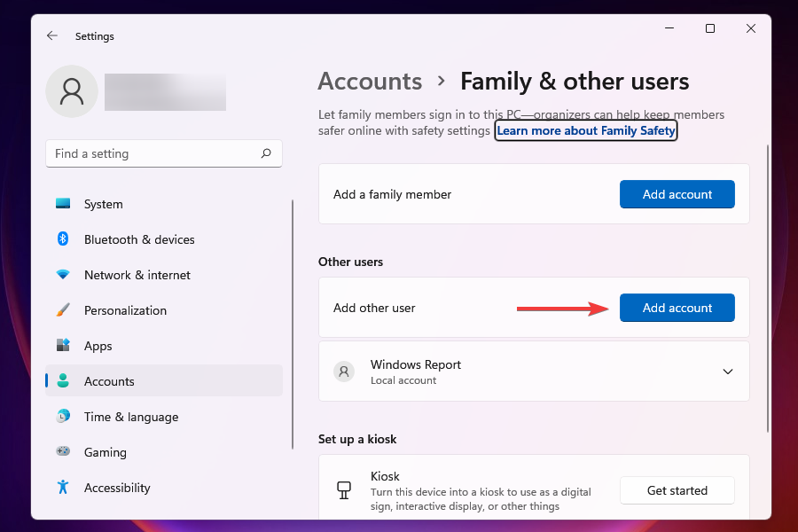798x532 pixels.
Task: Add account for other user
Action: 677,308
